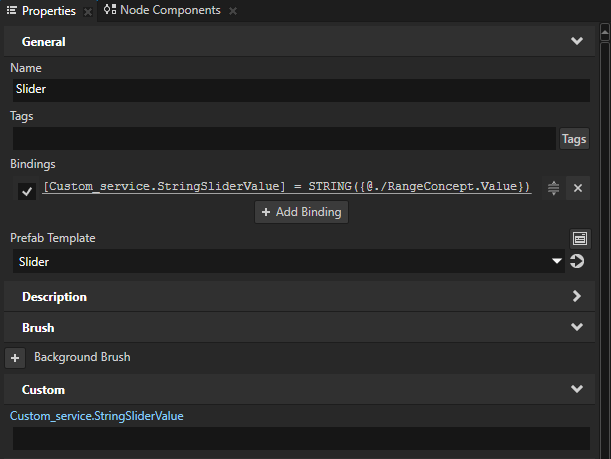Collapse the Custom section
This screenshot has height=459, width=611.
[577, 388]
